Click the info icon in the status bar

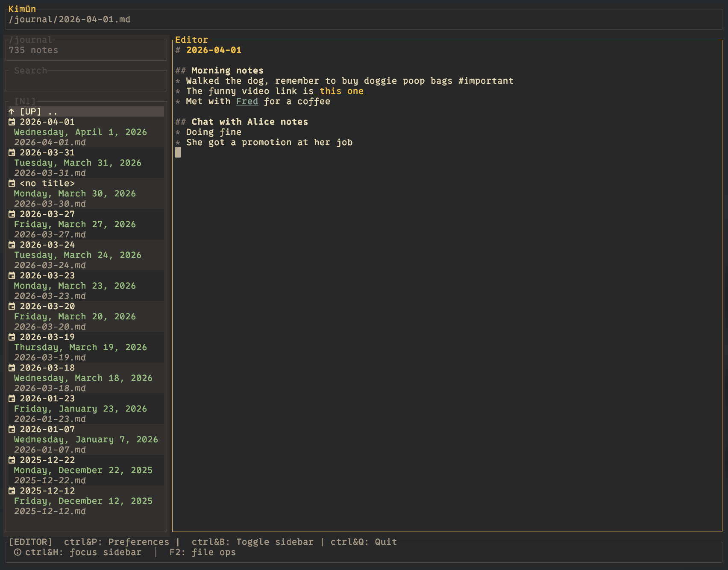(17, 552)
